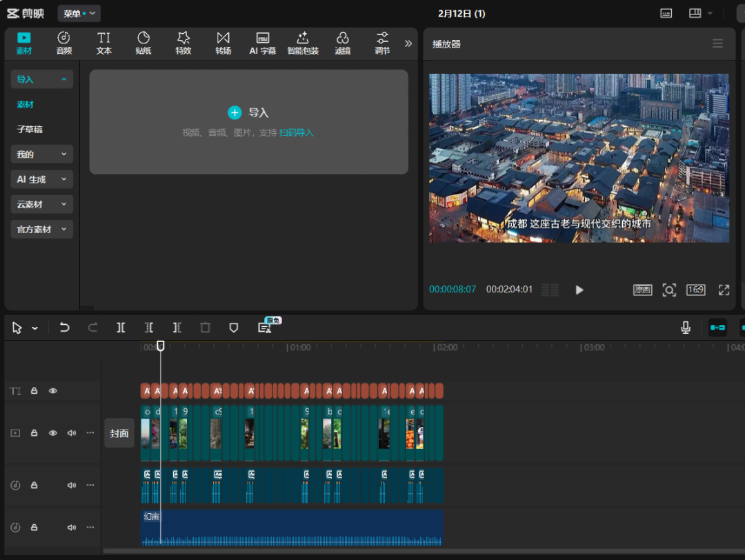Click the undo arrow in timeline toolbar
Screen dimensions: 745x560
pyautogui.click(x=64, y=328)
